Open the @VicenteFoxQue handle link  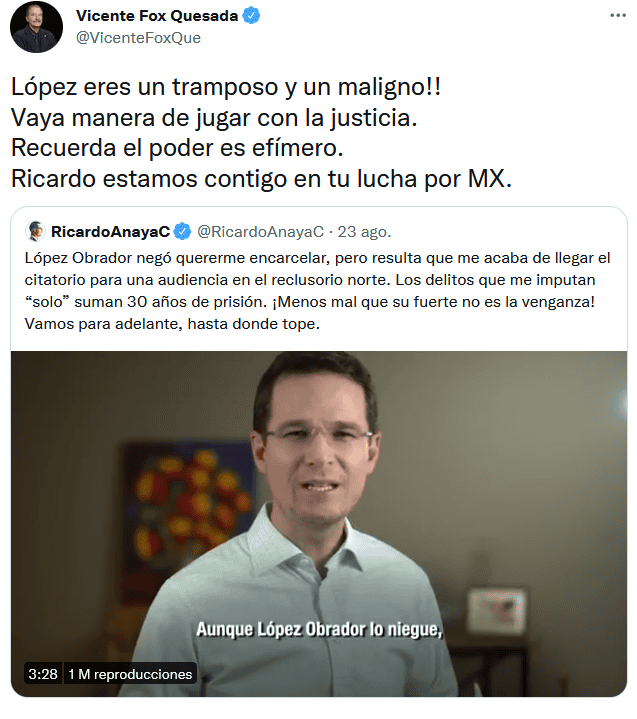[x=138, y=38]
